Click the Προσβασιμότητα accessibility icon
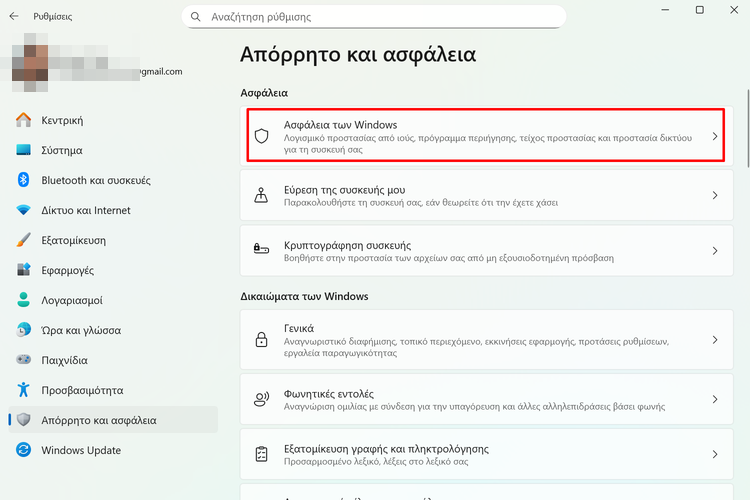 click(24, 390)
